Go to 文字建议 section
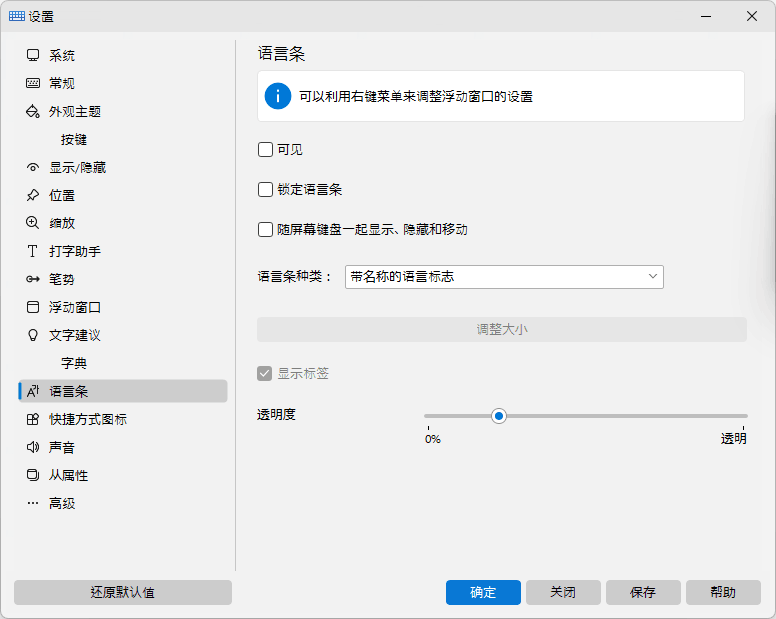This screenshot has width=776, height=619. 123,335
